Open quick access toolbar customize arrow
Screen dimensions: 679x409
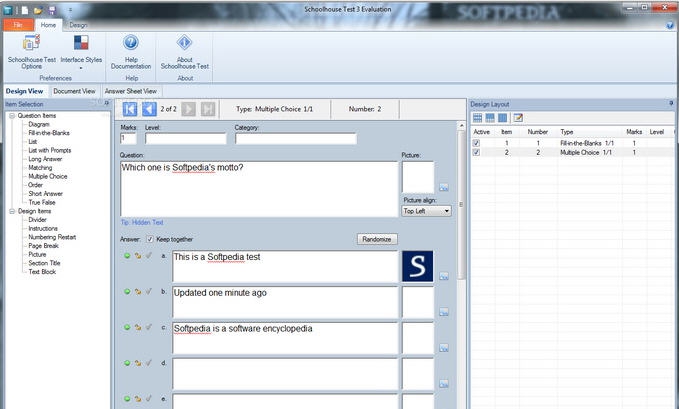click(x=70, y=10)
